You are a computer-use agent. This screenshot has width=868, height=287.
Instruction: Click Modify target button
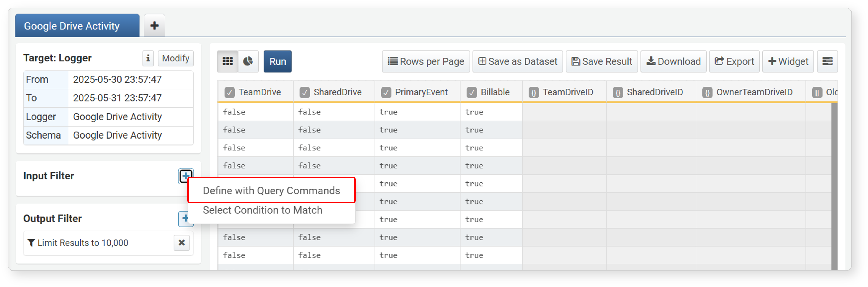coord(176,58)
